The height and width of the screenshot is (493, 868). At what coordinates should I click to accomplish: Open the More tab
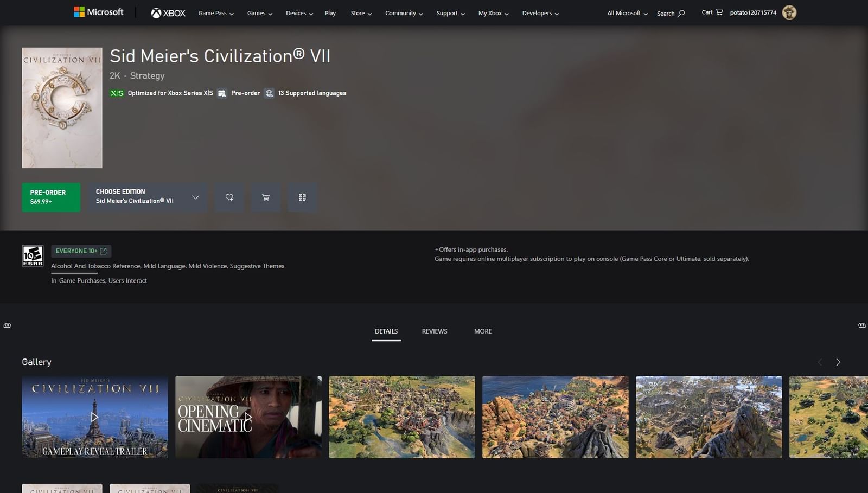point(482,331)
